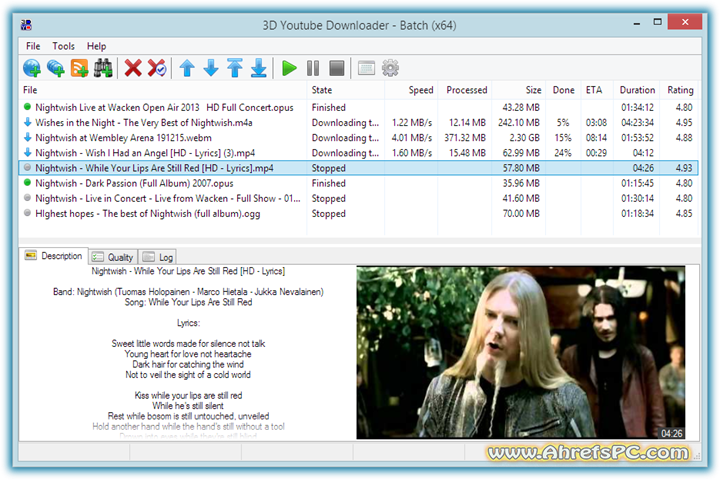
Task: Open the File menu
Action: pyautogui.click(x=33, y=46)
